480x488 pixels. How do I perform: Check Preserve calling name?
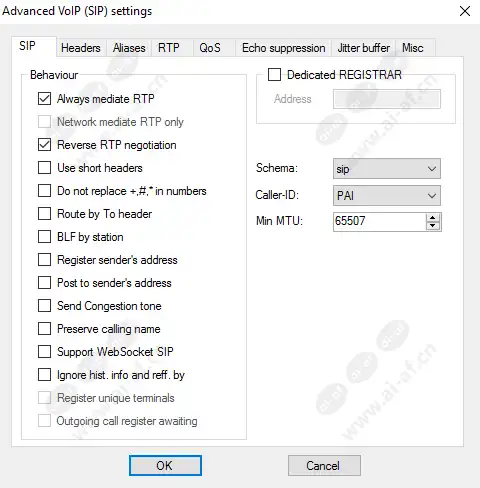44,329
